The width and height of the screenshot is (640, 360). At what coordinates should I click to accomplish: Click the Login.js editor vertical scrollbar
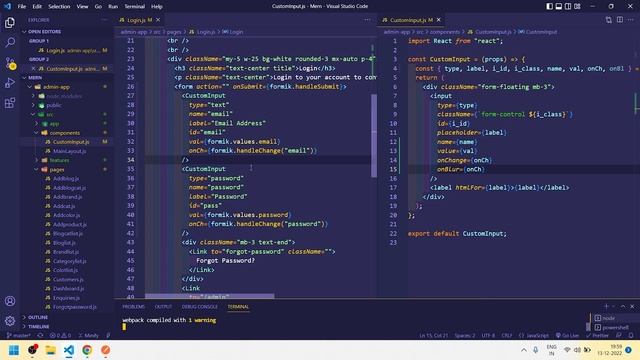point(374,136)
